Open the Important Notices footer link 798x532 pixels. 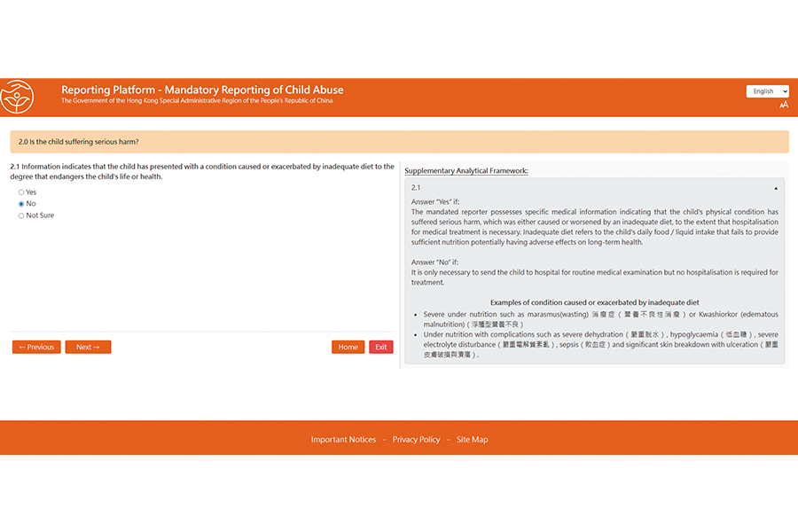(343, 440)
